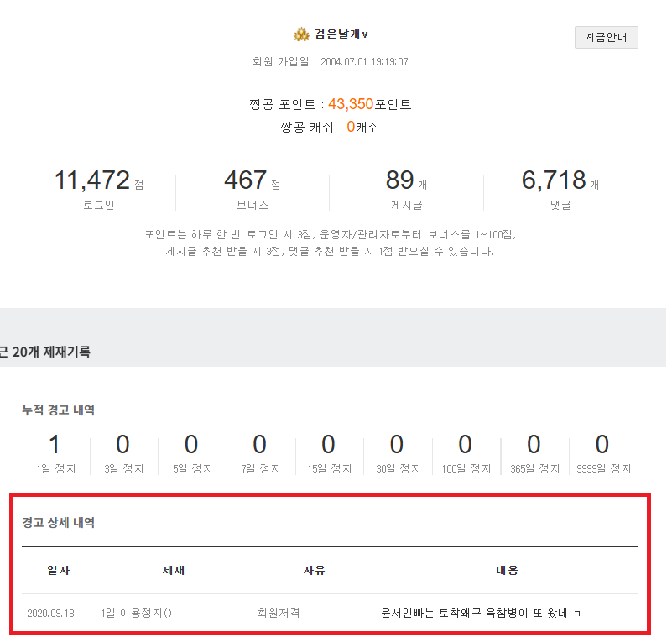Open the 89 게시글 posts count

pos(399,180)
